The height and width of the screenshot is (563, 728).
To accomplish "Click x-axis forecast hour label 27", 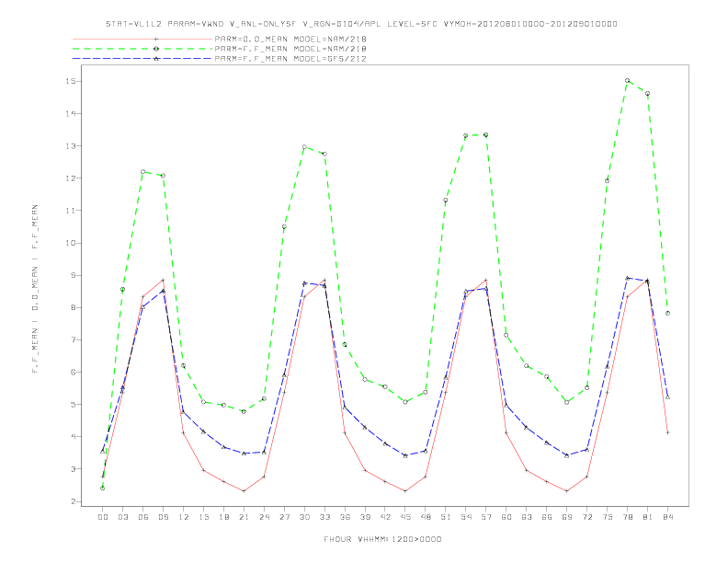I will click(x=284, y=517).
